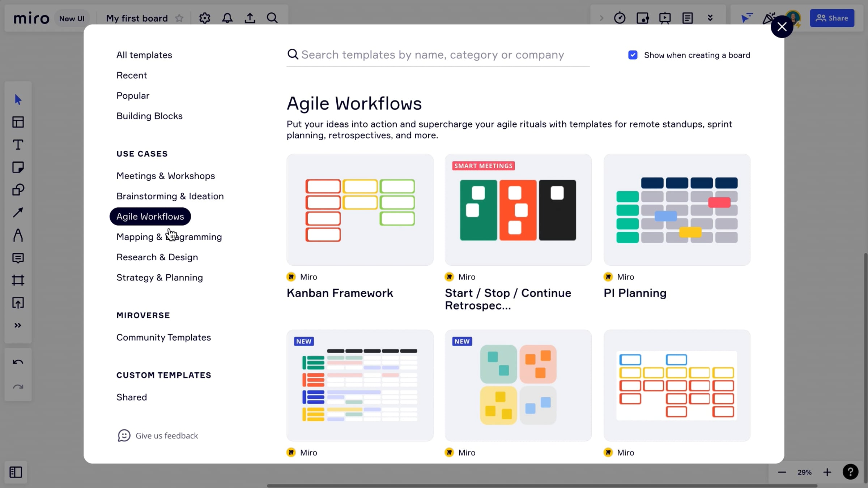Toggle collaborators' cursors visibility
The height and width of the screenshot is (488, 868).
pos(746,18)
